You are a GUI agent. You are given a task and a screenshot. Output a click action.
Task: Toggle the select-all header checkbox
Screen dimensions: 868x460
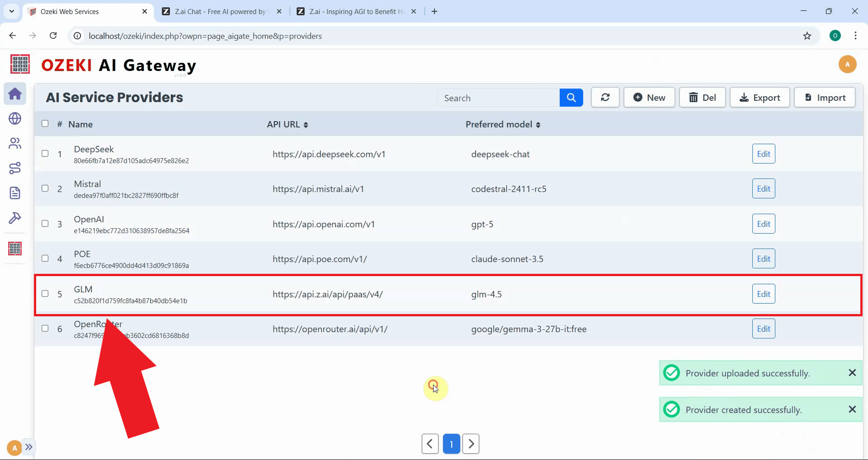click(x=45, y=124)
